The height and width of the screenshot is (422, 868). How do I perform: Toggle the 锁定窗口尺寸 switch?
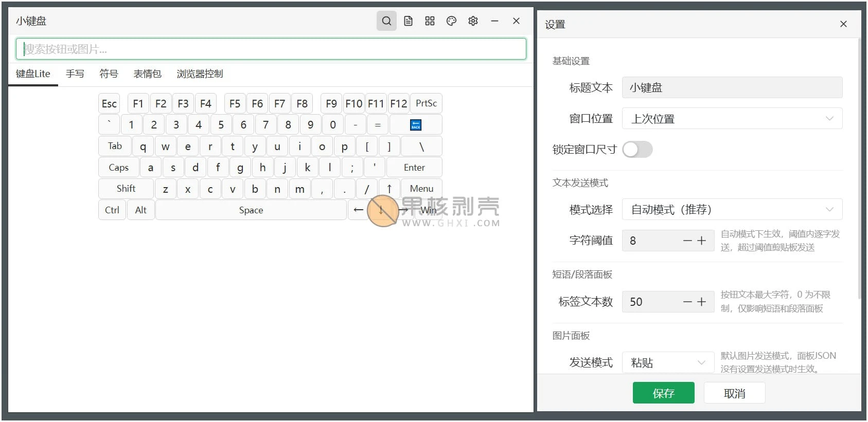click(x=637, y=150)
